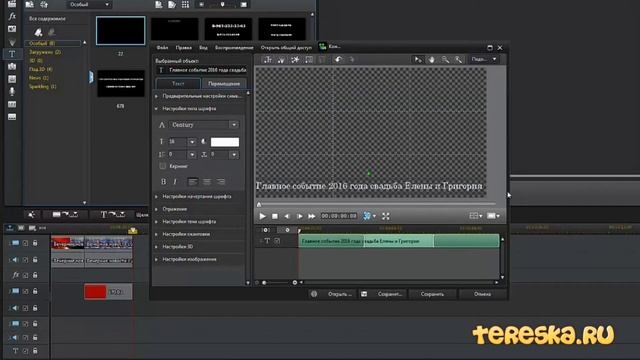The image size is (640, 360).
Task: Click the T track icon in editor timeline
Action: click(267, 241)
